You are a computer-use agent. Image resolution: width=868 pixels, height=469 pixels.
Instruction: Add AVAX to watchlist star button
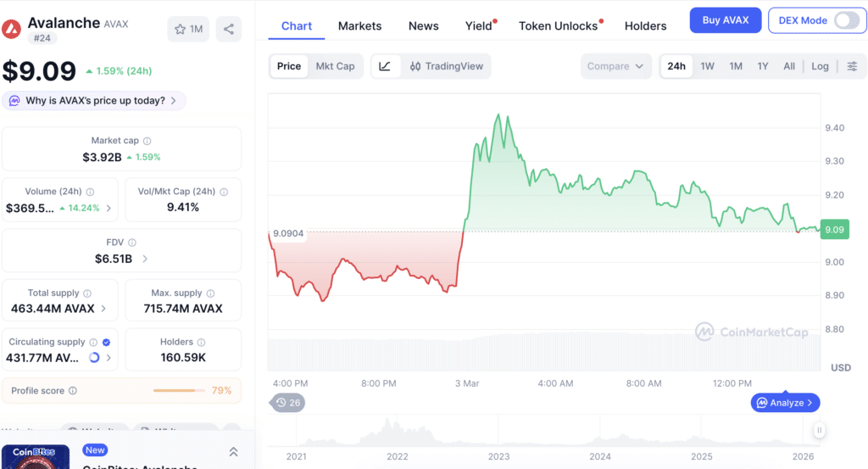coord(188,30)
